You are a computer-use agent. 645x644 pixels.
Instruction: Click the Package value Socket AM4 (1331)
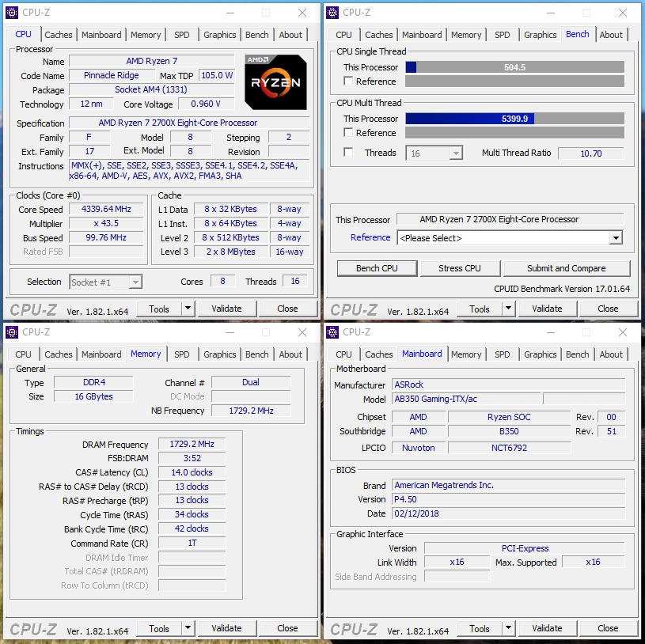(151, 89)
